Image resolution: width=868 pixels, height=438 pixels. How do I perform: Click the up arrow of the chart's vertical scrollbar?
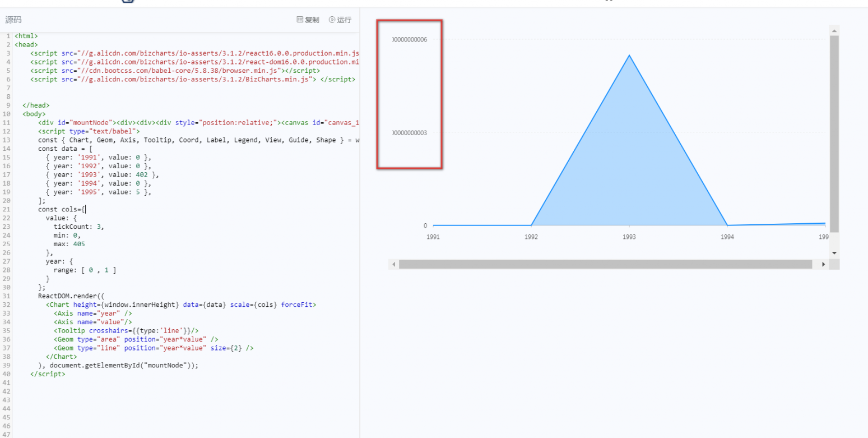coord(834,29)
